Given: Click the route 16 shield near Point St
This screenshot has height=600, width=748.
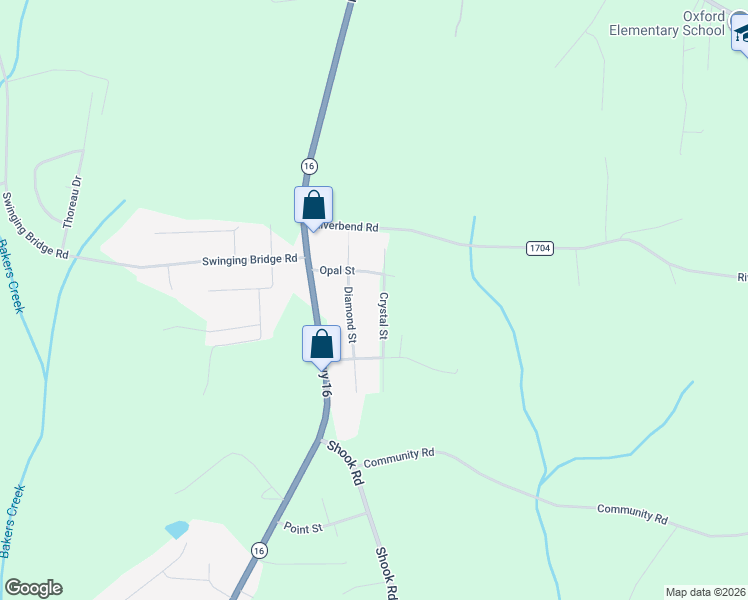Looking at the screenshot, I should 259,550.
